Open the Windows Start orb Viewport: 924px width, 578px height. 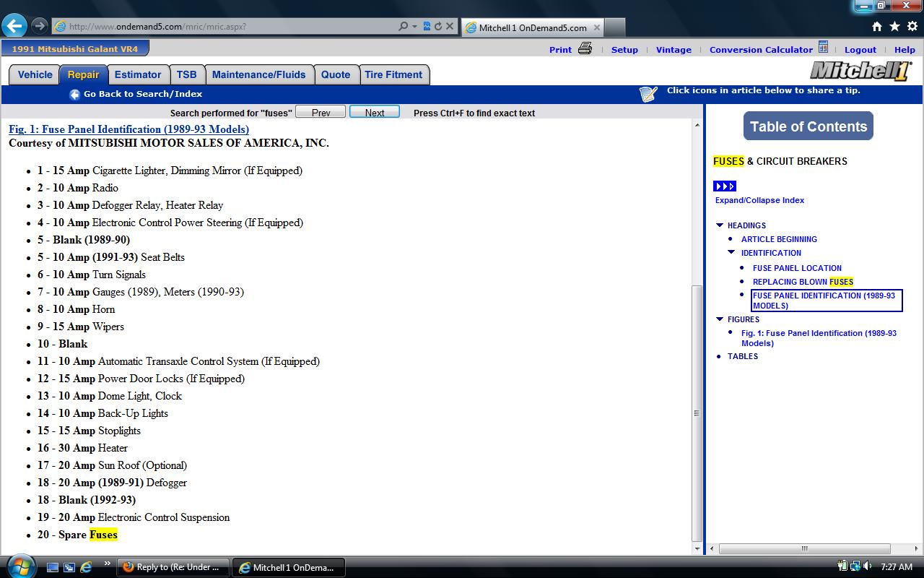tap(19, 566)
